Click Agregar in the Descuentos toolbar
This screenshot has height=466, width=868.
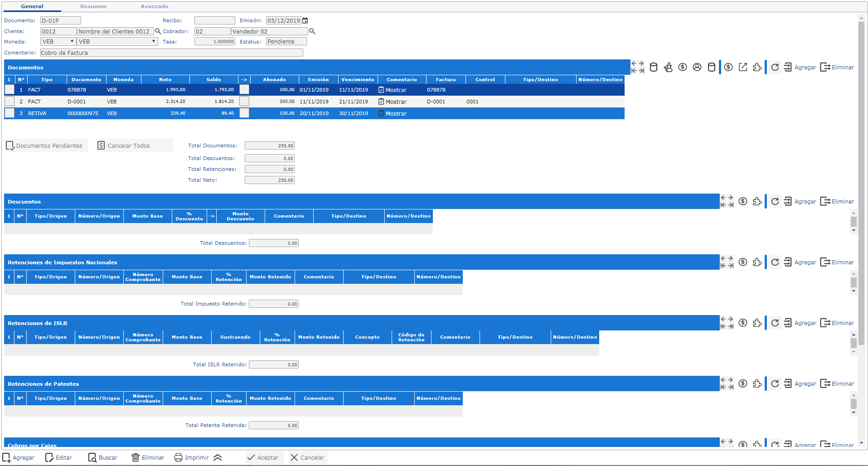(800, 201)
